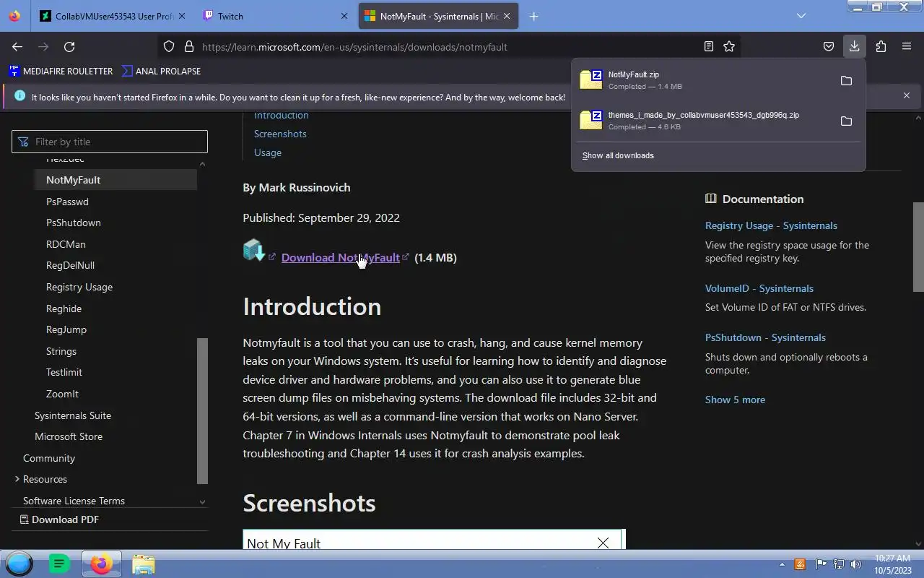Open ZoomIt in the sidebar

[x=62, y=394]
